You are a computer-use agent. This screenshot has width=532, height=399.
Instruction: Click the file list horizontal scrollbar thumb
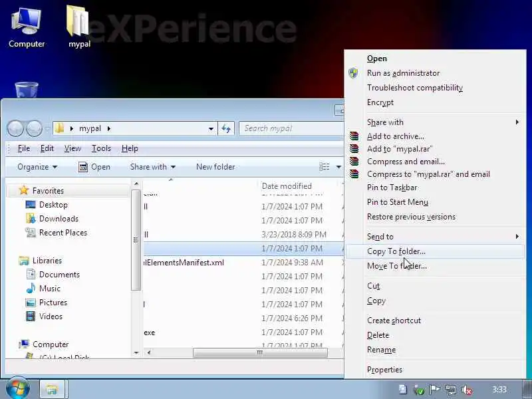[x=260, y=352]
